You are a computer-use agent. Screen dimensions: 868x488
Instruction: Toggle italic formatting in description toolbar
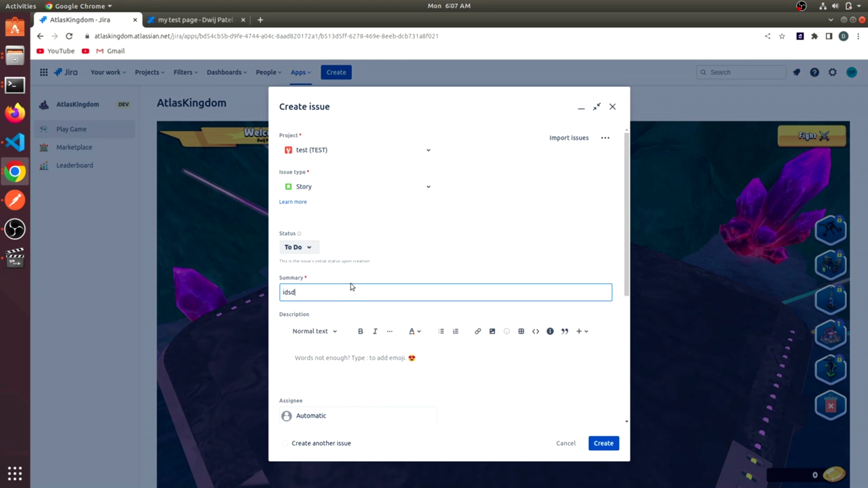[x=375, y=331]
